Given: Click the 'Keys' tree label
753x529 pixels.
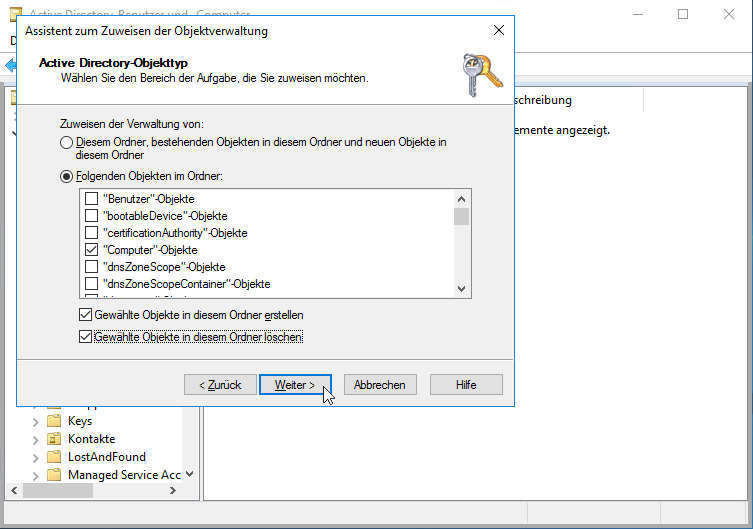Looking at the screenshot, I should point(80,421).
